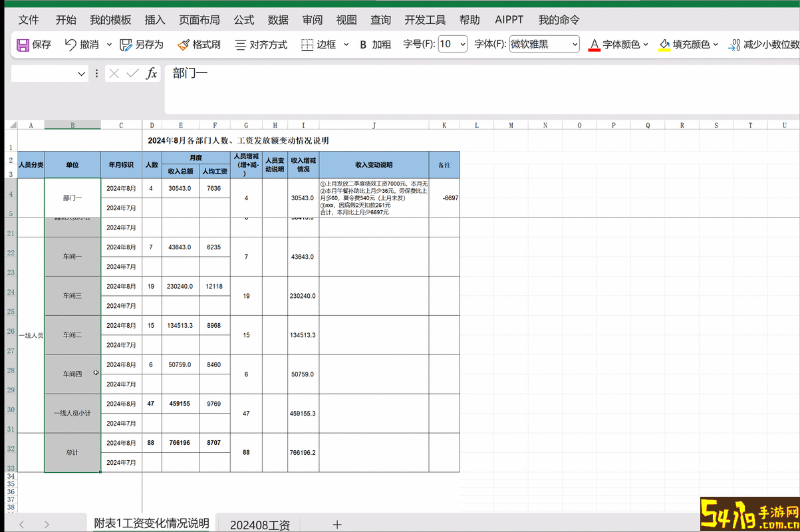The height and width of the screenshot is (532, 800).
Task: Expand the Font Color dropdown arrow
Action: click(646, 45)
